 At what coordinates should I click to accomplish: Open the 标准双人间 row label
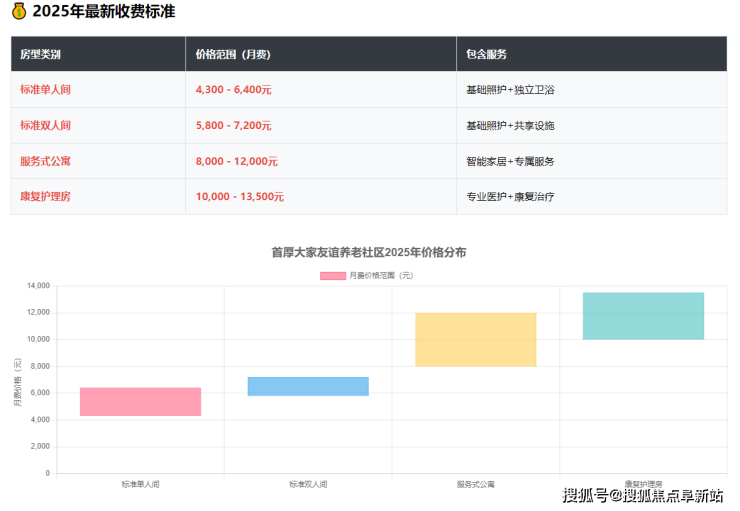[45, 126]
